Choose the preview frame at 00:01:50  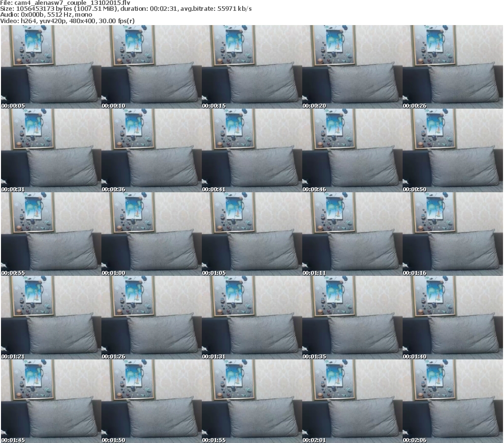(152, 401)
